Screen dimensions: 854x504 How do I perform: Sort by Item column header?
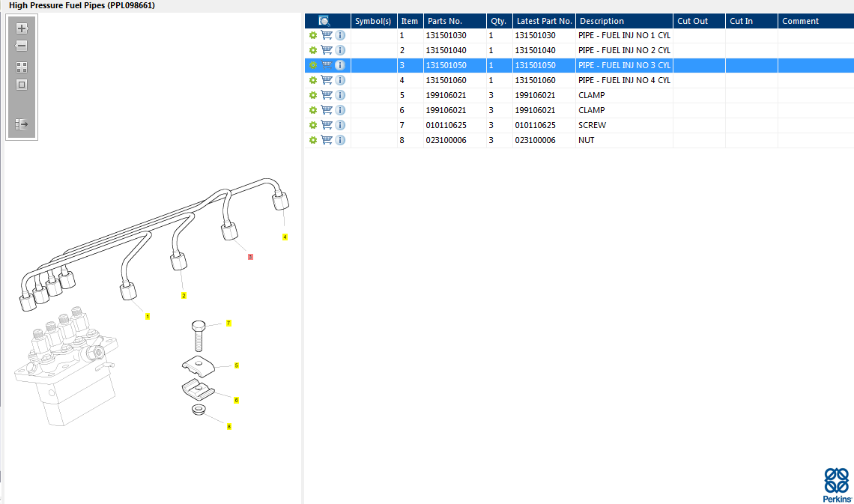(x=410, y=21)
